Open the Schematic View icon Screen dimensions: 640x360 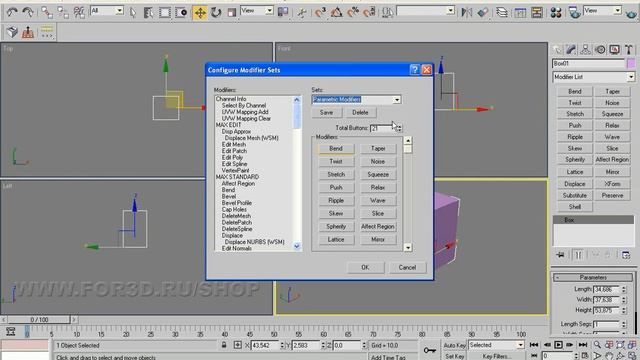coord(537,12)
